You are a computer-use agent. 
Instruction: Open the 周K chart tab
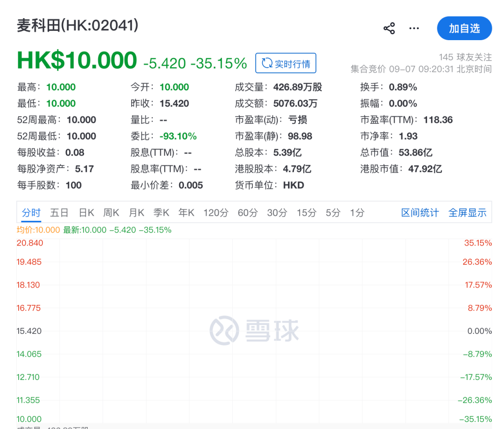(111, 212)
